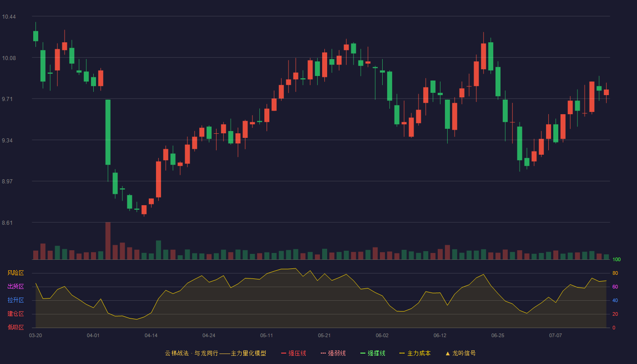Screen dimensions: 637x364
Task: Click the 06-25 date axis label
Action: (x=498, y=335)
